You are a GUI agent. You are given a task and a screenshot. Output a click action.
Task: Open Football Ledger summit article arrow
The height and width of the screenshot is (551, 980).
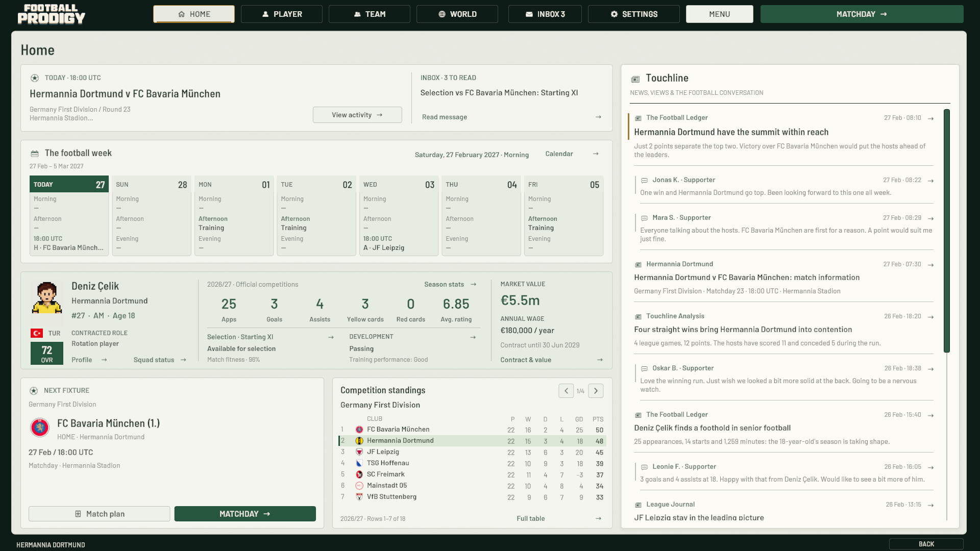click(x=930, y=118)
